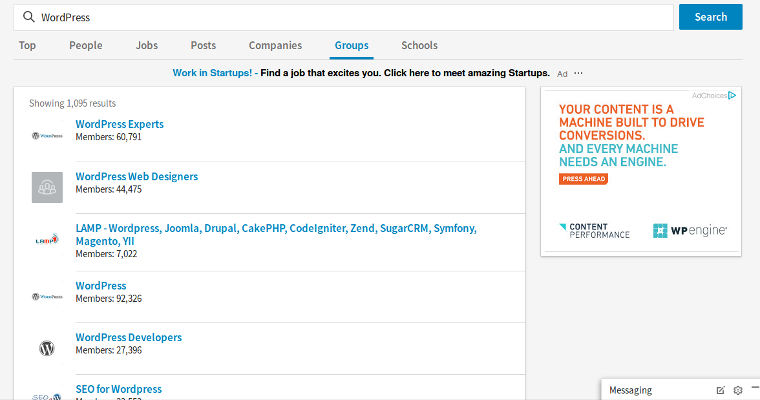Viewport: 760px width, 400px height.
Task: Open the WordPress Developers group link
Action: click(x=128, y=337)
